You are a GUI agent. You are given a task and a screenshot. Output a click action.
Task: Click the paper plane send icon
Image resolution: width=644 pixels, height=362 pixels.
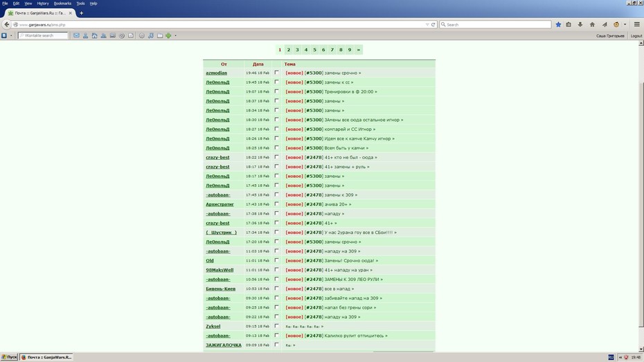(x=605, y=25)
